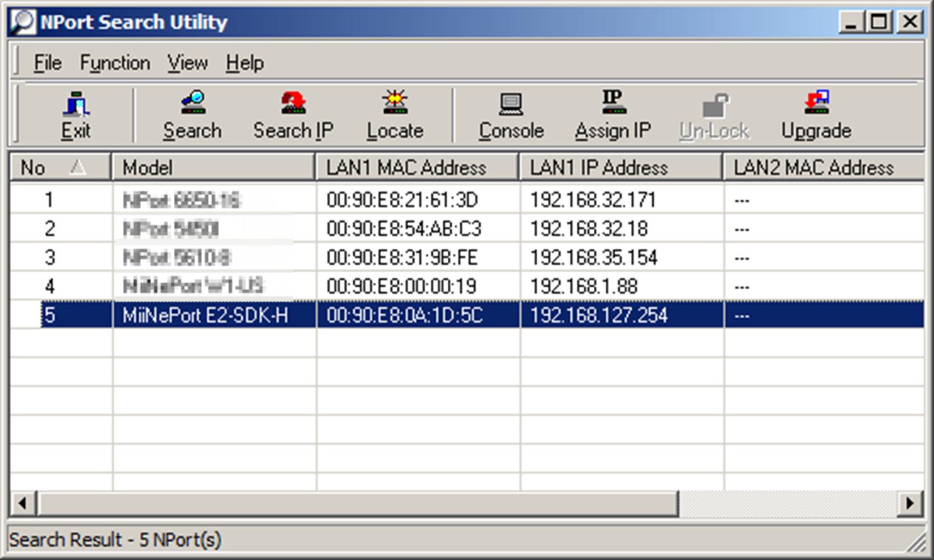The image size is (934, 560).
Task: Sort by the No column header
Action: coord(61,167)
